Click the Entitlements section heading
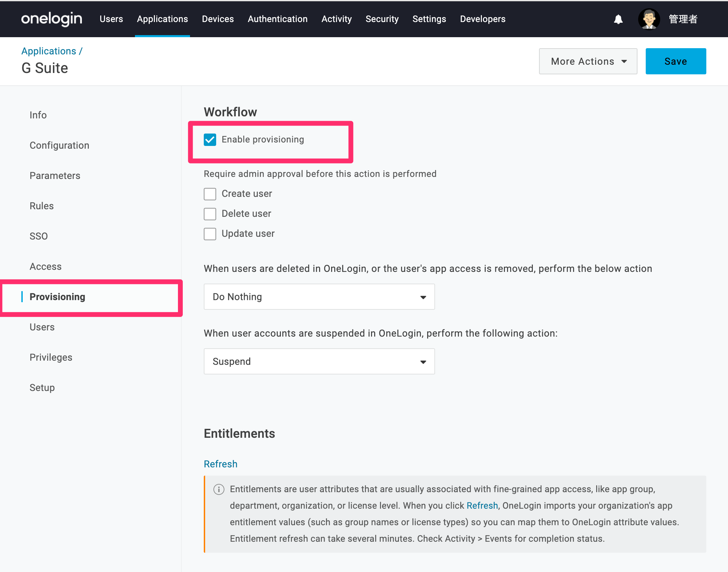 [240, 433]
